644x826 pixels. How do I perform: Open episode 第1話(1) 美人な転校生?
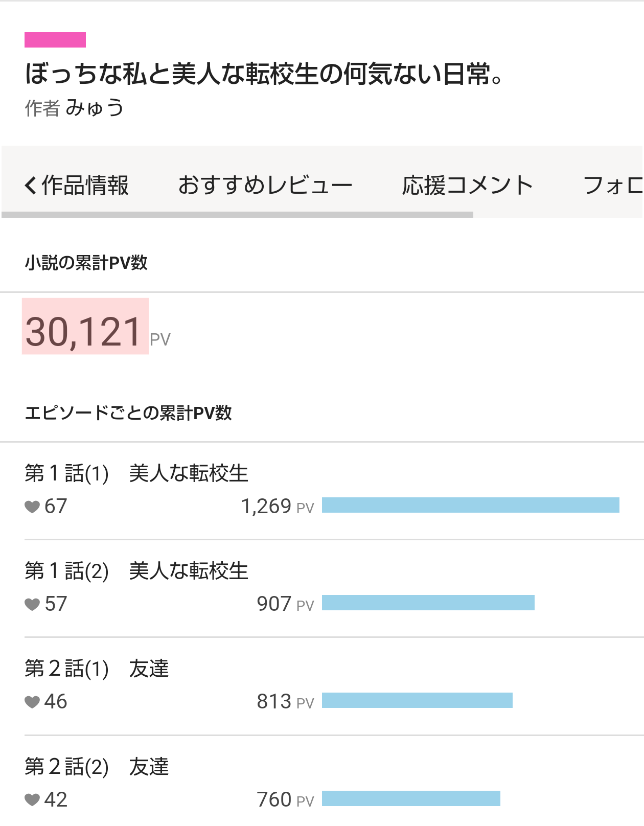coord(136,473)
